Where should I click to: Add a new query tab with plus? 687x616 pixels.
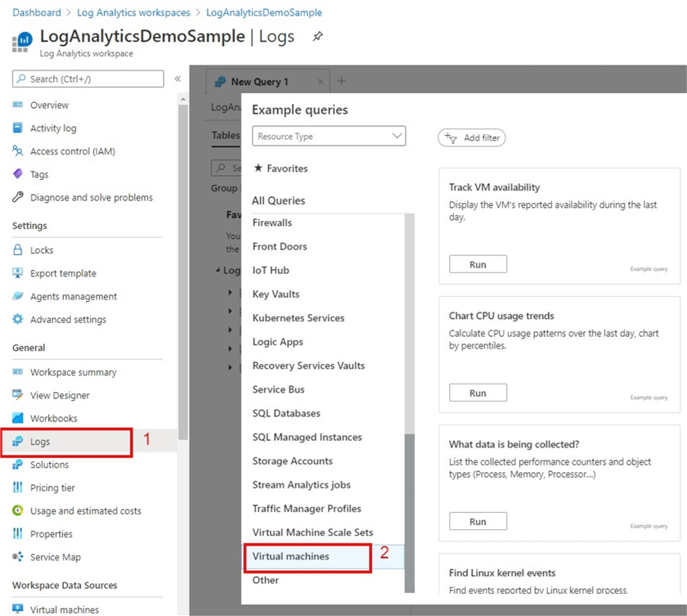point(341,81)
